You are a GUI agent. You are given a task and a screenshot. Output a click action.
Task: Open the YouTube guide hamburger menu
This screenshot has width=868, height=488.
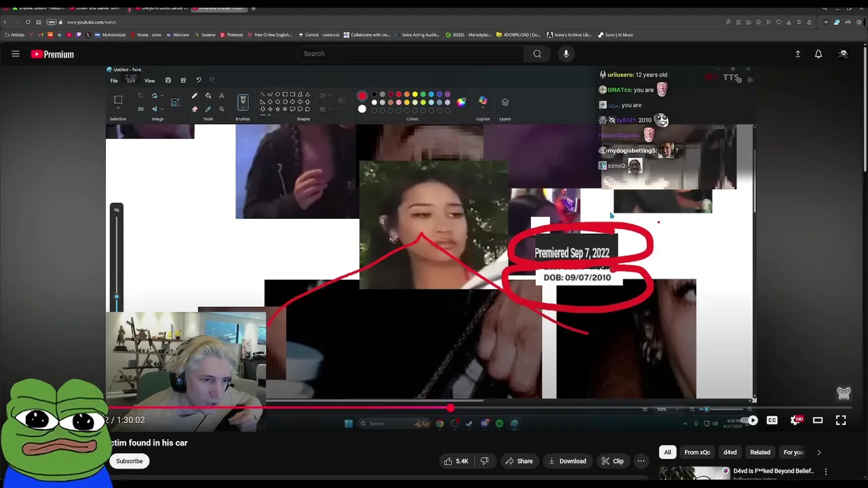pyautogui.click(x=16, y=54)
